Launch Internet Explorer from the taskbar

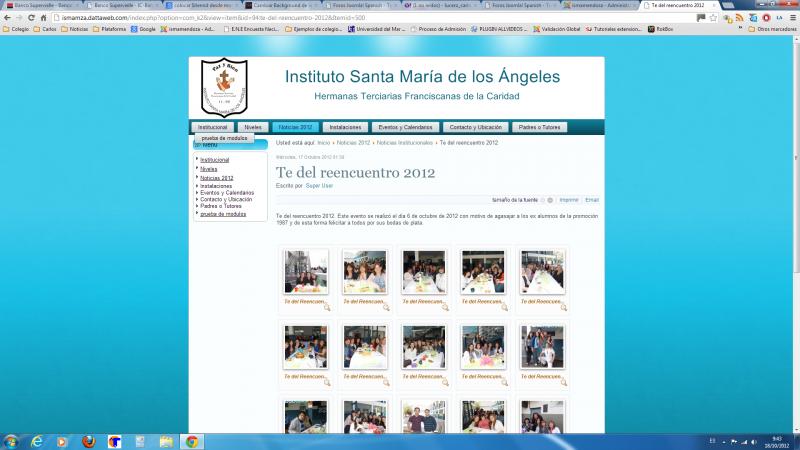(x=37, y=442)
